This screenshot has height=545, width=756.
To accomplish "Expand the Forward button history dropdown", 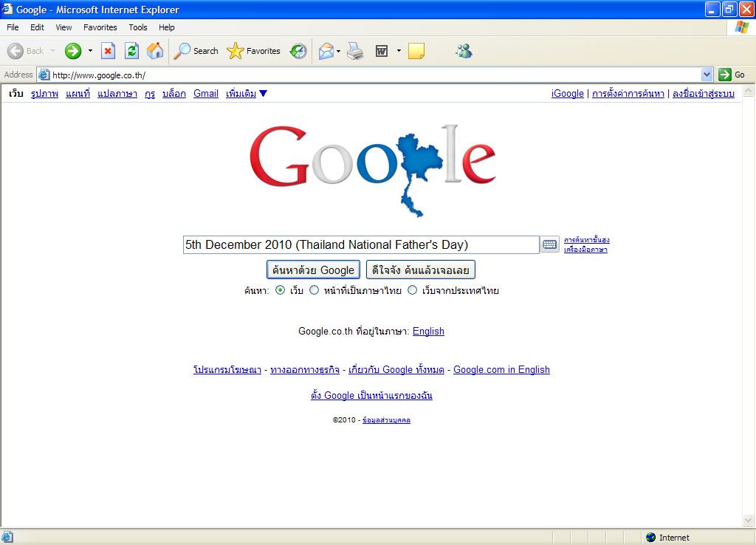I will click(x=89, y=51).
